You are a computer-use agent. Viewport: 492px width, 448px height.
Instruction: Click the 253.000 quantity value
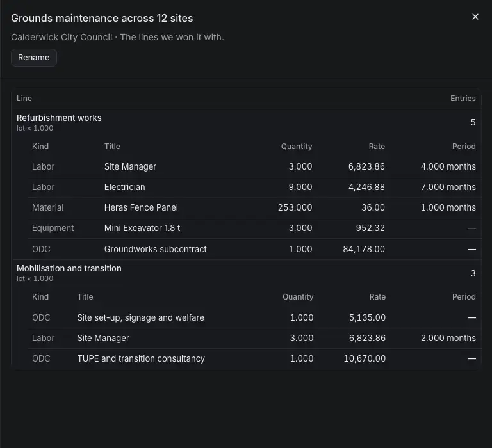[295, 207]
